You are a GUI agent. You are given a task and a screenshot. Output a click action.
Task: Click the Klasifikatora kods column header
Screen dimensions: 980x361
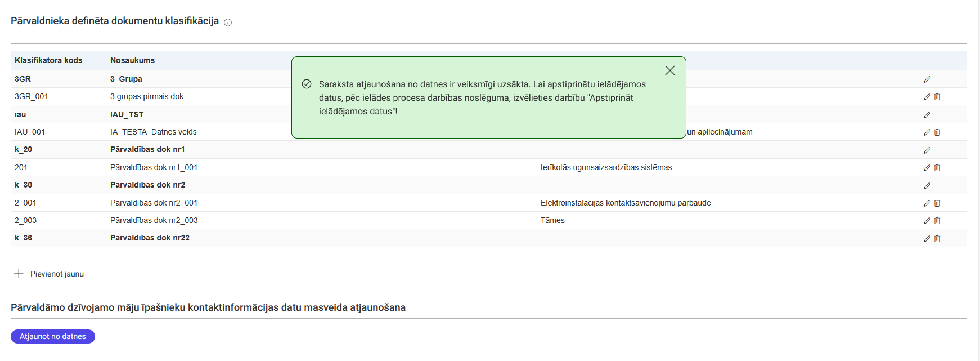[48, 60]
